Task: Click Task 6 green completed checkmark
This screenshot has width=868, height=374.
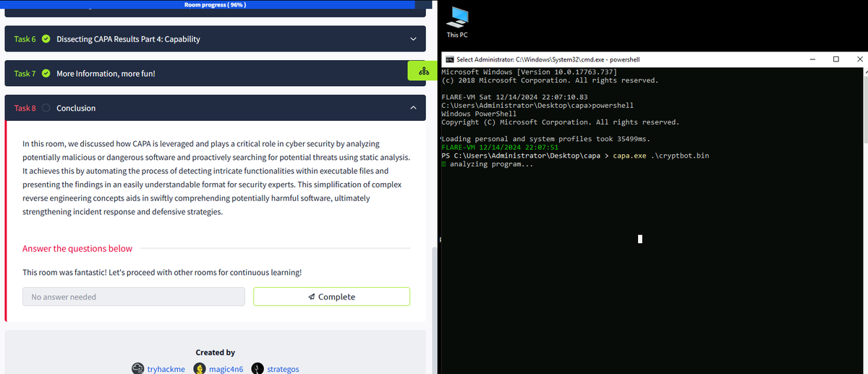Action: (46, 39)
